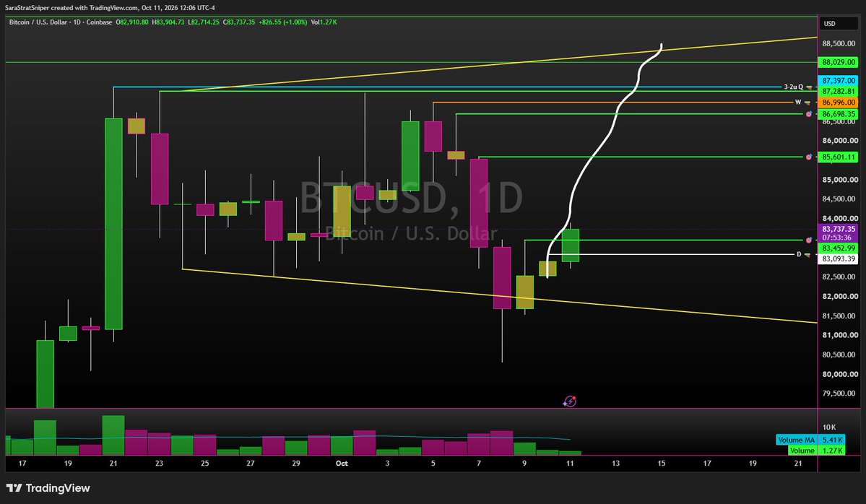Click the SaraStratSniper attribution text
866x504 pixels.
point(110,8)
